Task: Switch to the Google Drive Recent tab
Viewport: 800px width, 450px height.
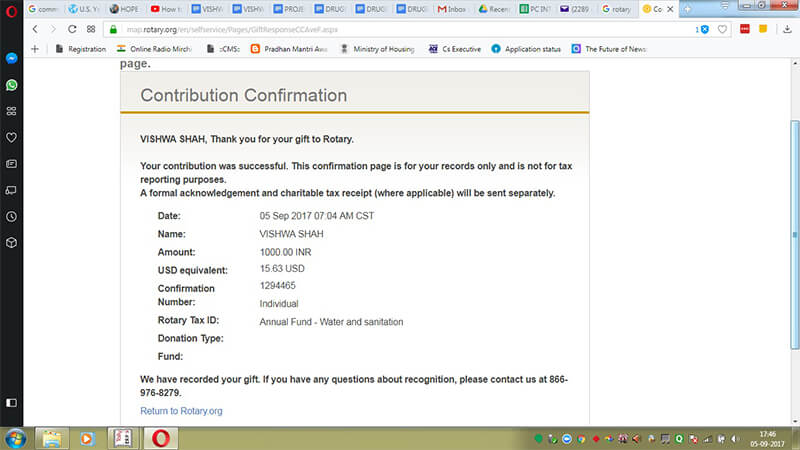Action: (494, 9)
